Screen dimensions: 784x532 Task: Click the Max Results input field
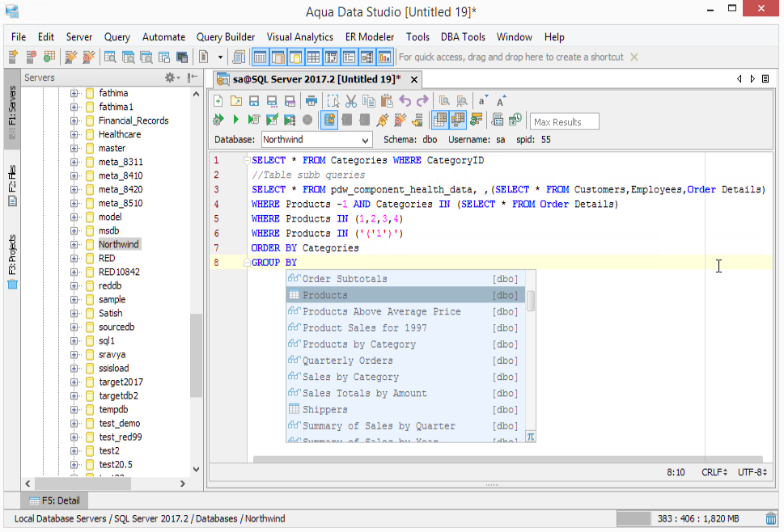coord(564,122)
